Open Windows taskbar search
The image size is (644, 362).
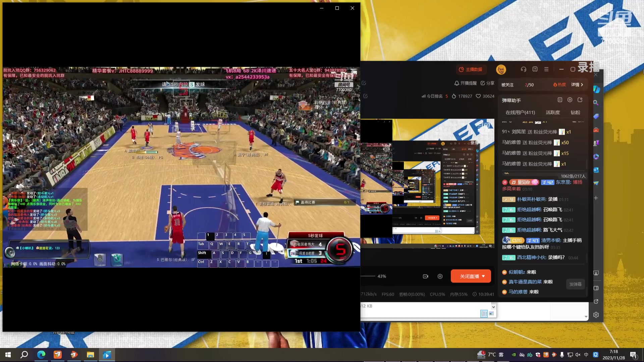click(x=24, y=355)
